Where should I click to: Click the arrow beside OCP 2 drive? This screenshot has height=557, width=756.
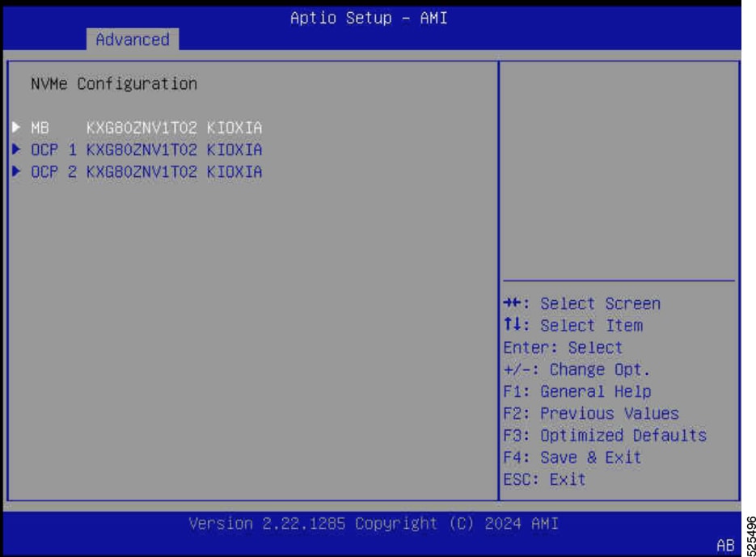pyautogui.click(x=16, y=171)
